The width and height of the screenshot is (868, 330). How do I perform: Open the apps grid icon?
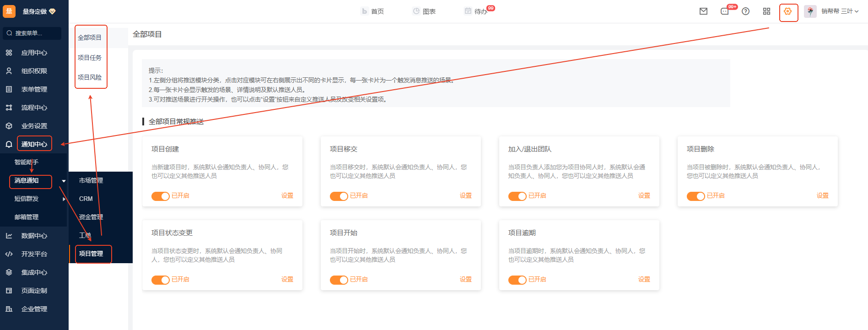point(766,11)
